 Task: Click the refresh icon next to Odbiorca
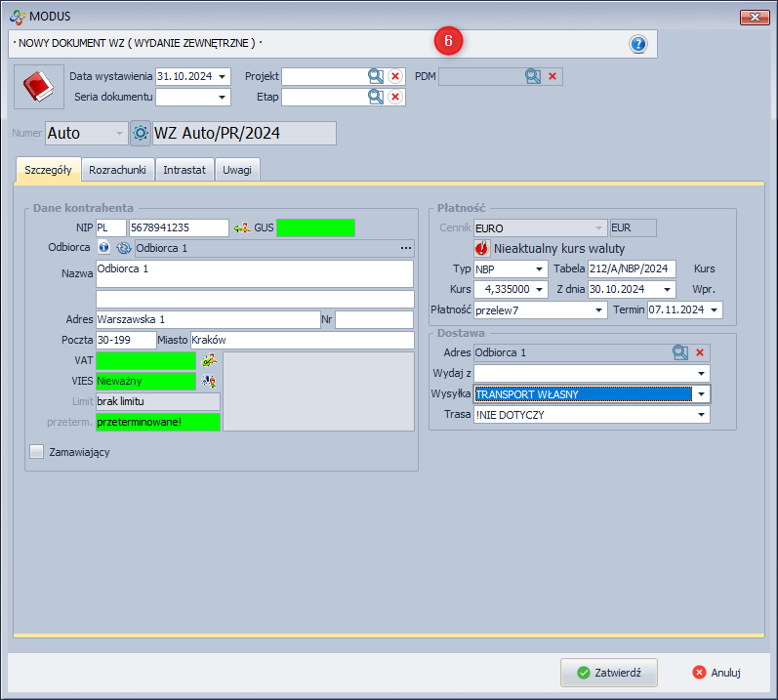pos(123,248)
